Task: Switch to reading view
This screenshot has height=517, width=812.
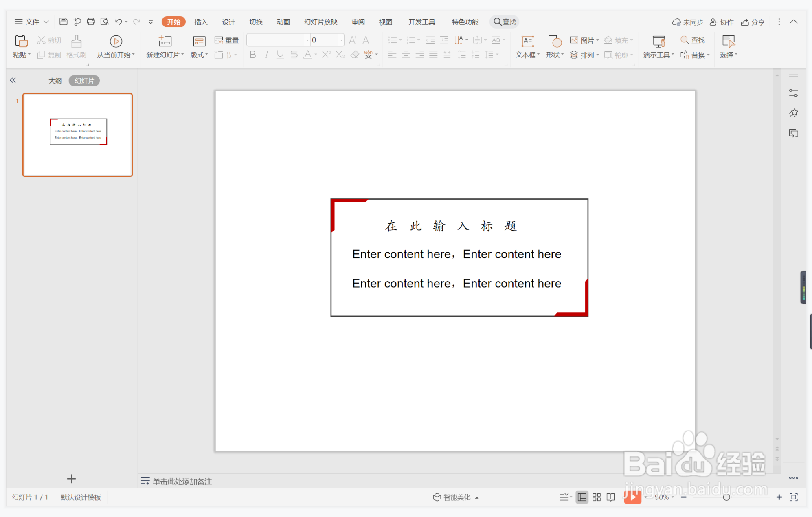Action: 611,497
